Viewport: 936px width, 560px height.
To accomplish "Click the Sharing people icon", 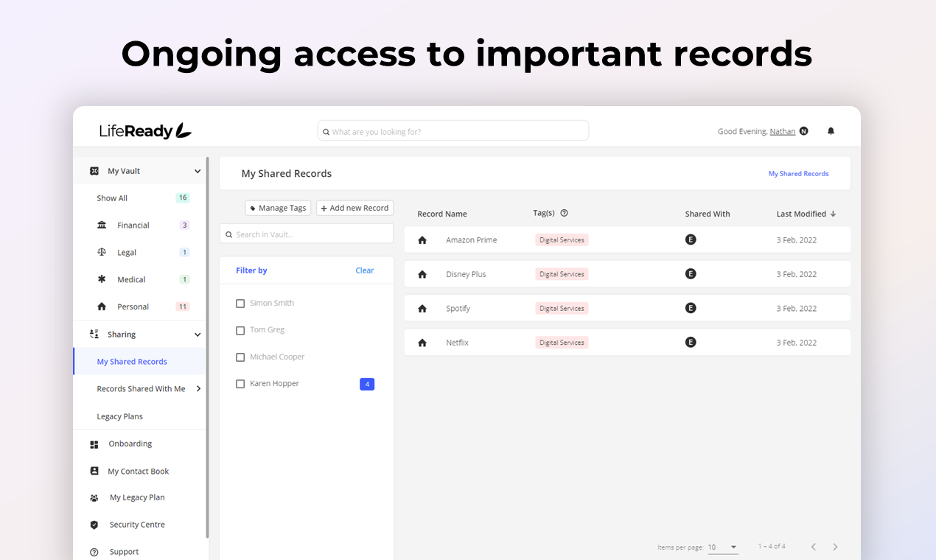I will 94,335.
